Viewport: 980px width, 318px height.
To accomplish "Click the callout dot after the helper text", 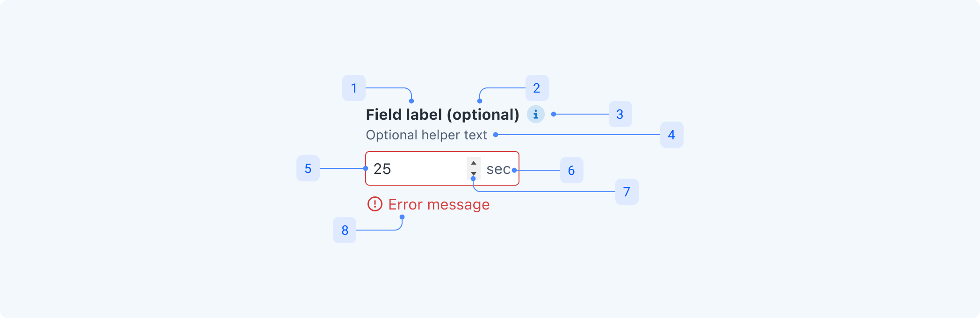I will click(496, 135).
